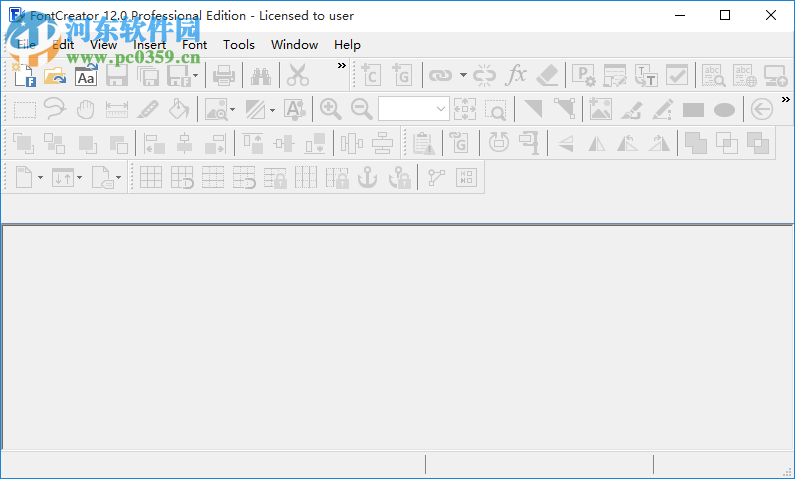The width and height of the screenshot is (795, 479).
Task: Click the Eraser icon in top toolbar
Action: point(547,76)
